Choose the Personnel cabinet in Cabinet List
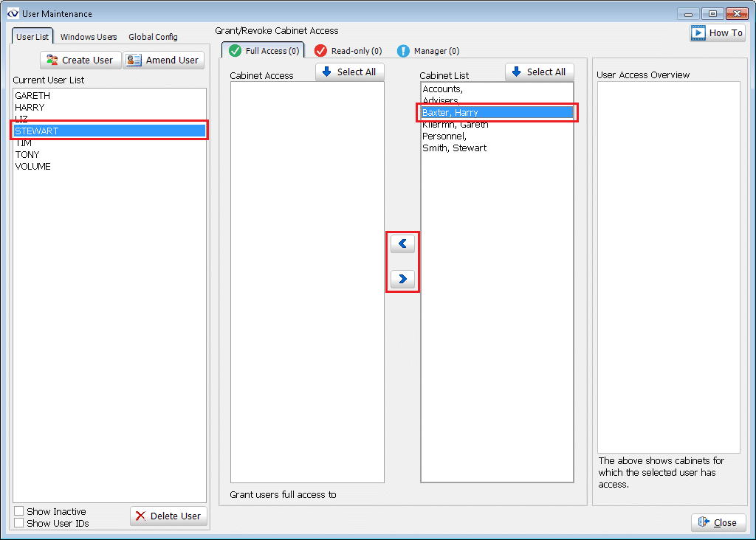This screenshot has width=756, height=540. coord(497,136)
